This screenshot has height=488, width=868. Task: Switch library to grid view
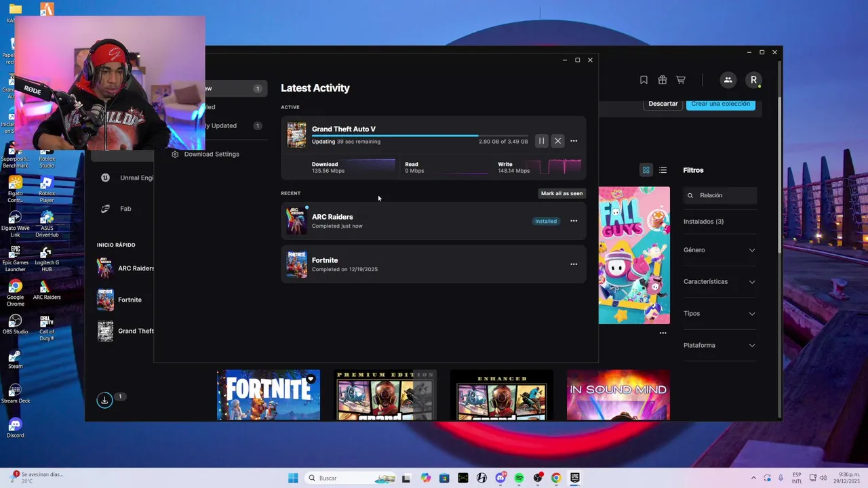[646, 170]
